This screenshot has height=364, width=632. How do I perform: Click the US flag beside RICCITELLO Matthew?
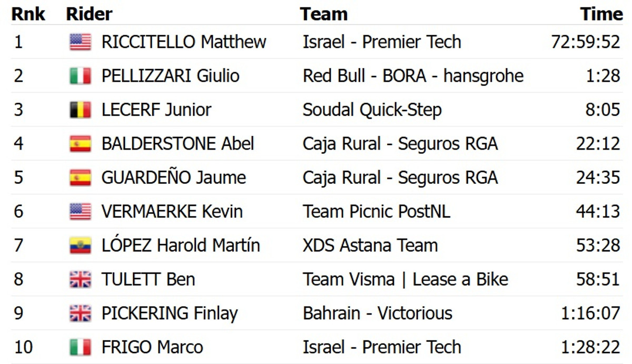point(80,42)
